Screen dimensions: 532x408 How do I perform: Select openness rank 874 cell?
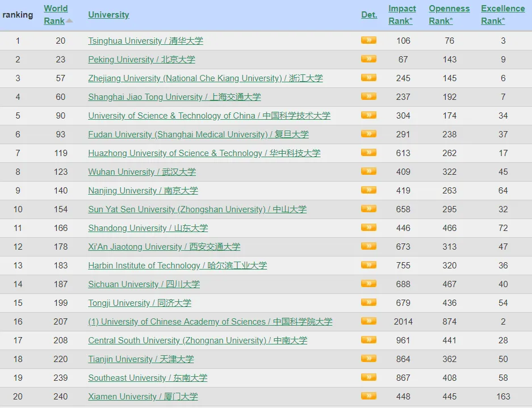(449, 322)
